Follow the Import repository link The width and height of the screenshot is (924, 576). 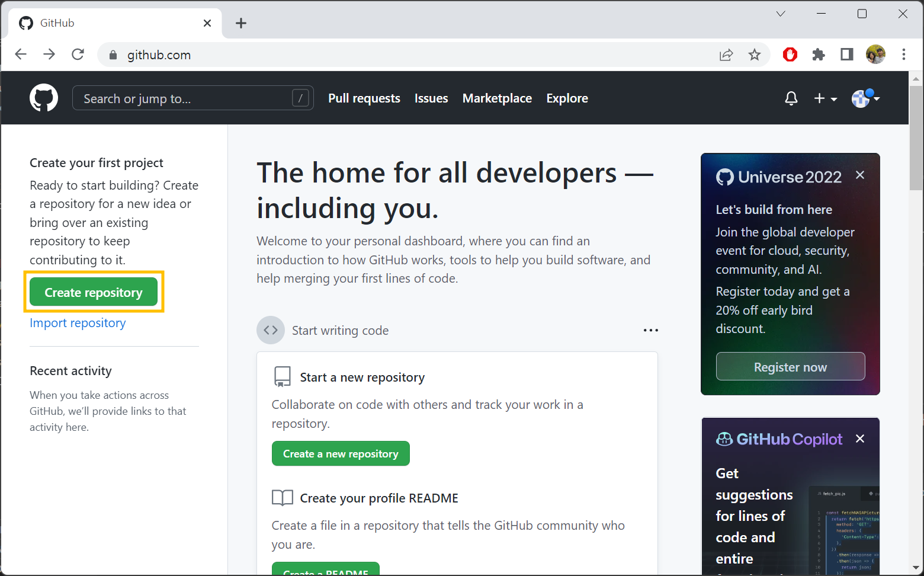point(78,323)
